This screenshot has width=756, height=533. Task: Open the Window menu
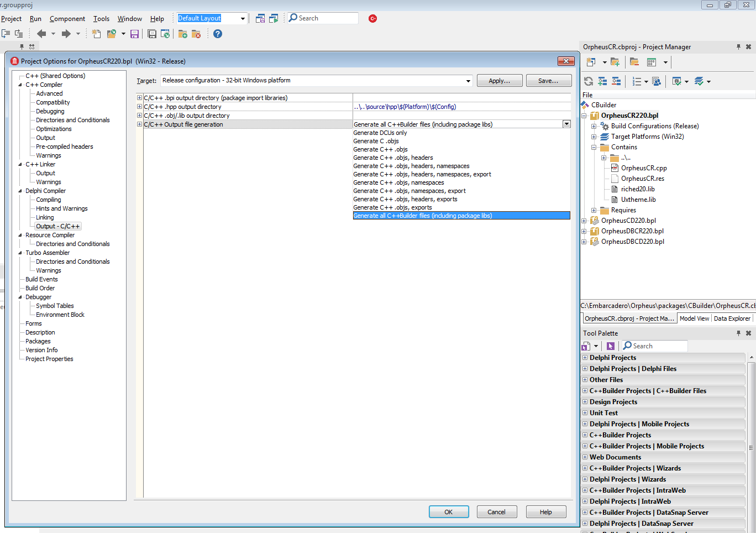click(130, 19)
